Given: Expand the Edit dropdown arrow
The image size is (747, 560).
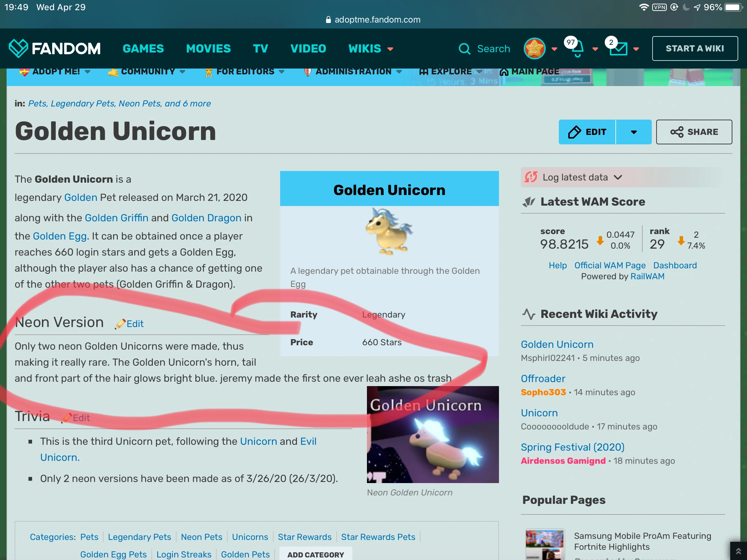Looking at the screenshot, I should 634,132.
